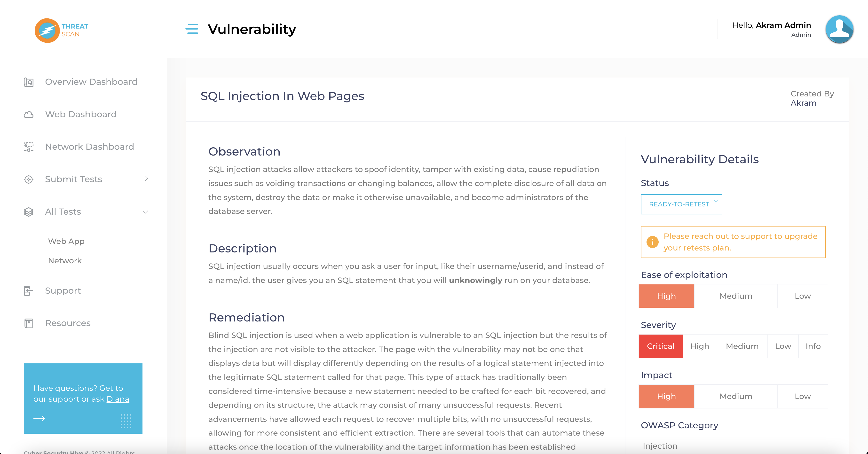The width and height of the screenshot is (868, 454).
Task: Open the READY-TO-RETEST status dropdown
Action: point(681,204)
